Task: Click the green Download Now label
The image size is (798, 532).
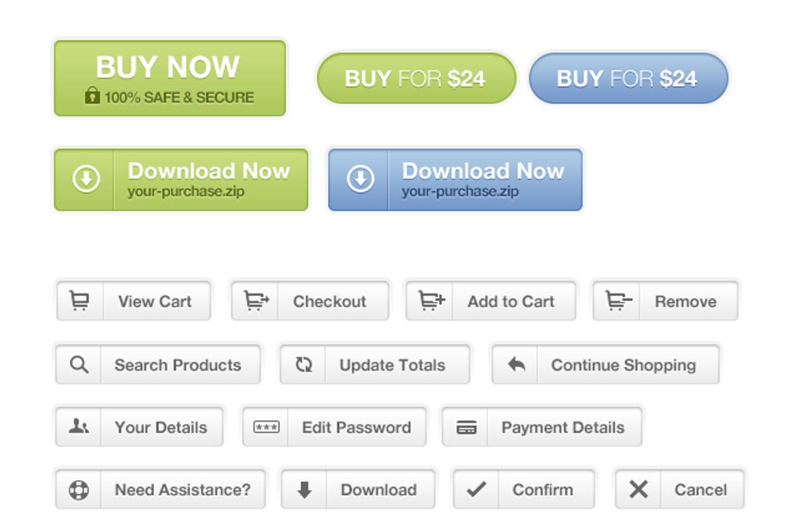Action: click(209, 171)
